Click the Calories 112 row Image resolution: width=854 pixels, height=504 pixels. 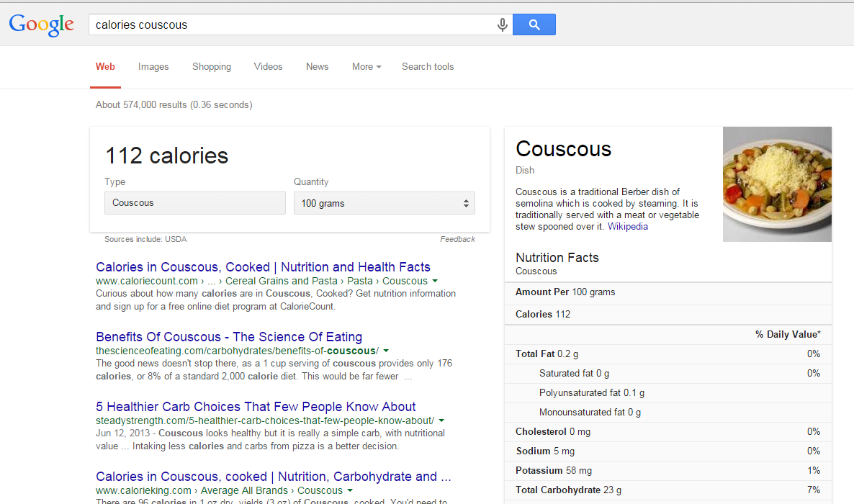click(x=668, y=315)
